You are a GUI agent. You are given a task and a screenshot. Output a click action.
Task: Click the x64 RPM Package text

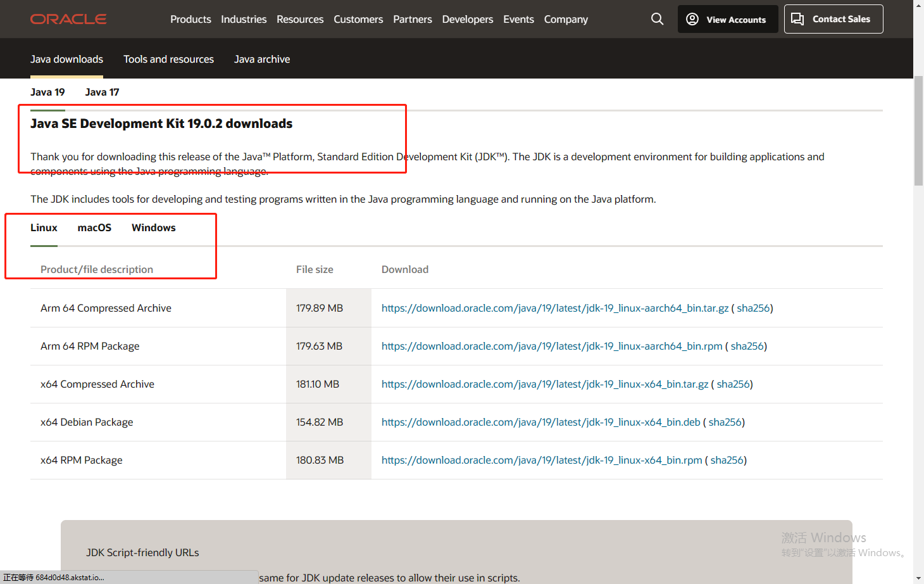tap(82, 460)
